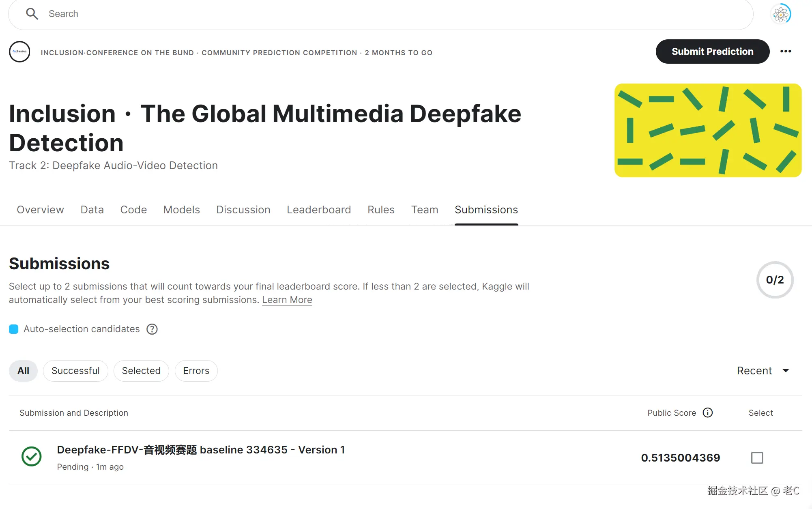The width and height of the screenshot is (812, 509).
Task: Select the All filter chip
Action: click(23, 371)
